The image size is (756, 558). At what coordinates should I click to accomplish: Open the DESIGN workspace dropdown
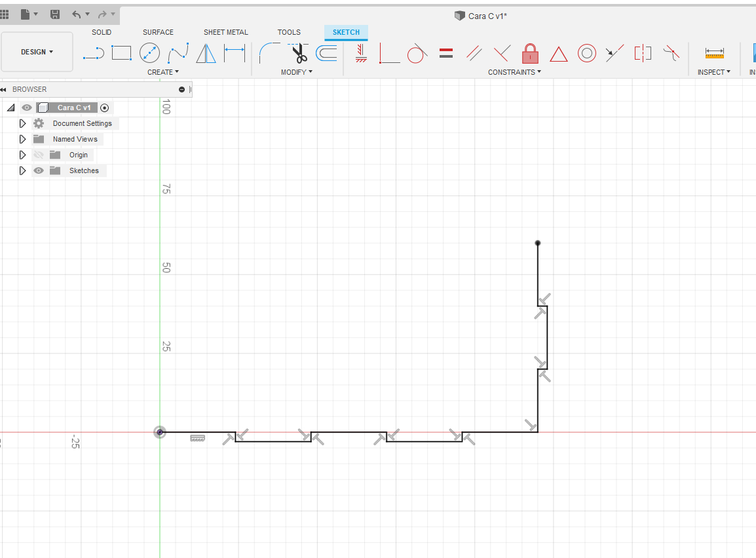point(37,52)
